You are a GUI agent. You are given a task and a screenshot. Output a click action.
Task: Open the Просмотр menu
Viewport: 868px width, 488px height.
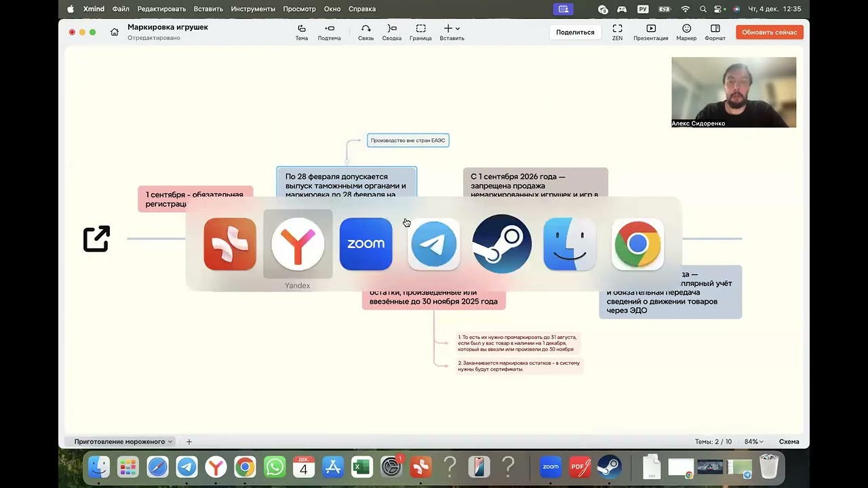[299, 9]
